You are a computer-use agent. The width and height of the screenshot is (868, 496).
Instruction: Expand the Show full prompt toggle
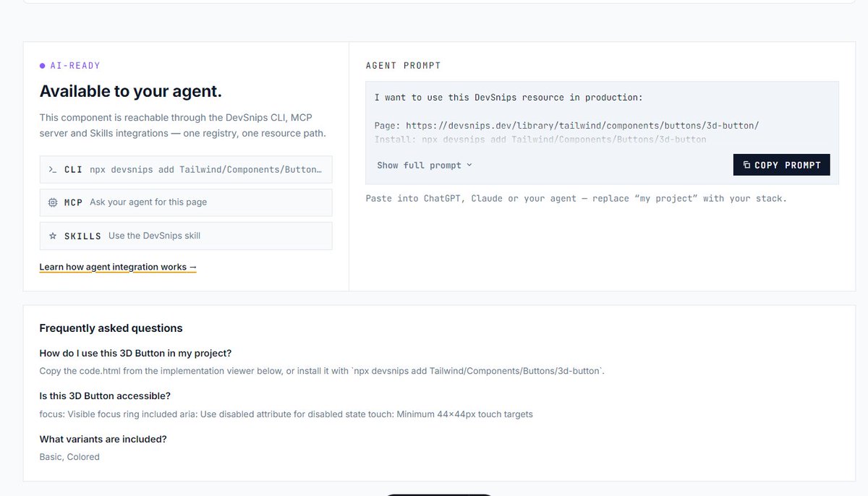[x=424, y=166]
